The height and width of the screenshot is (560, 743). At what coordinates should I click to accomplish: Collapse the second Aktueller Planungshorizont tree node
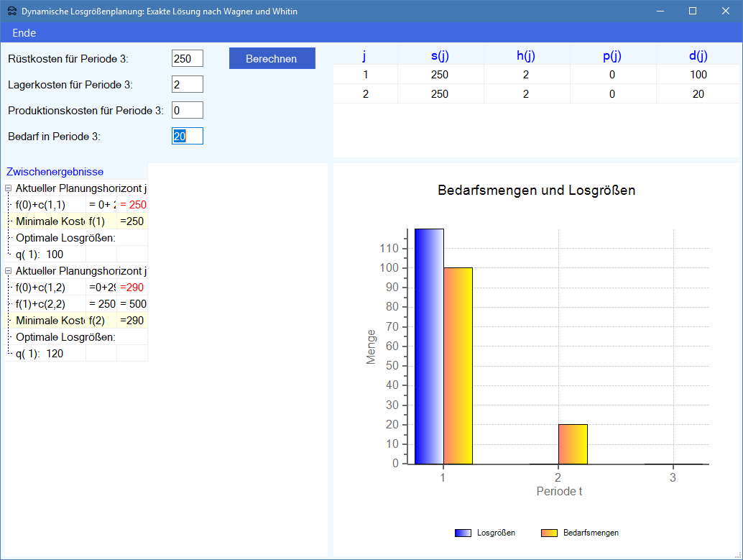(9, 271)
